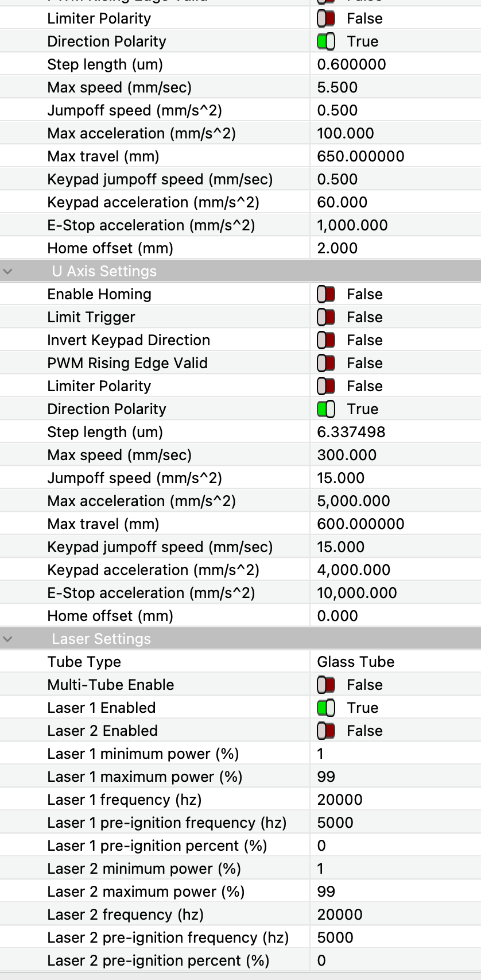
Task: Collapse the U Axis Settings section
Action: tap(7, 271)
